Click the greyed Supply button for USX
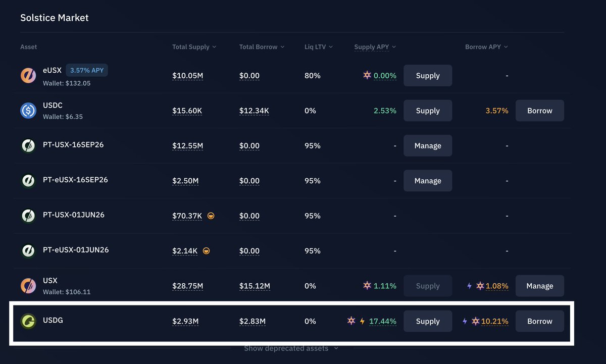Image resolution: width=606 pixels, height=364 pixels. 428,286
